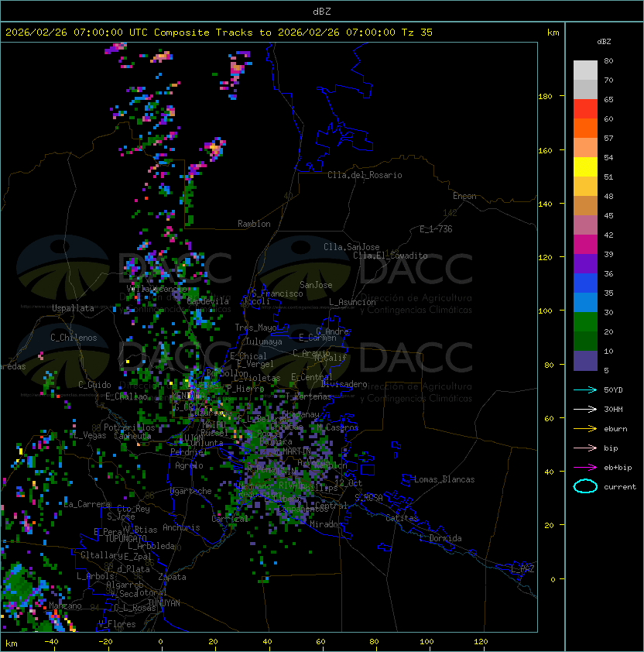This screenshot has height=652, width=644.
Task: Click the dBZ title at top center
Action: point(322,11)
